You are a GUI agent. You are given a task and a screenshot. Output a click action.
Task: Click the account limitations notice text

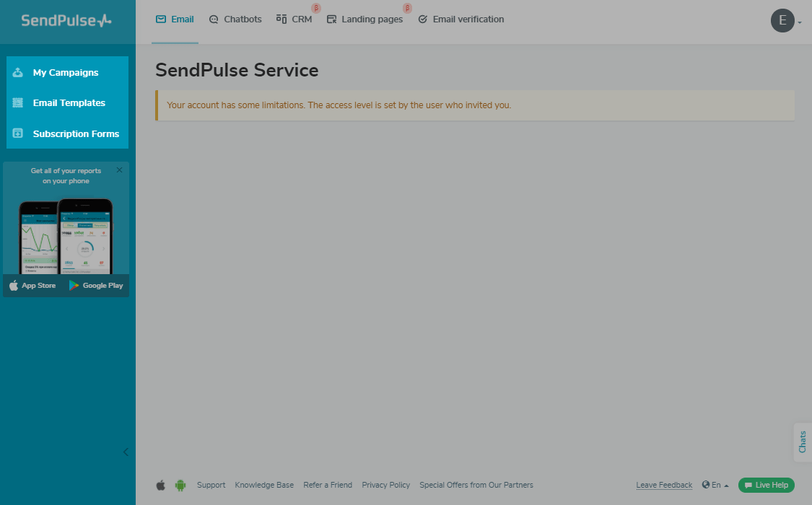tap(339, 105)
